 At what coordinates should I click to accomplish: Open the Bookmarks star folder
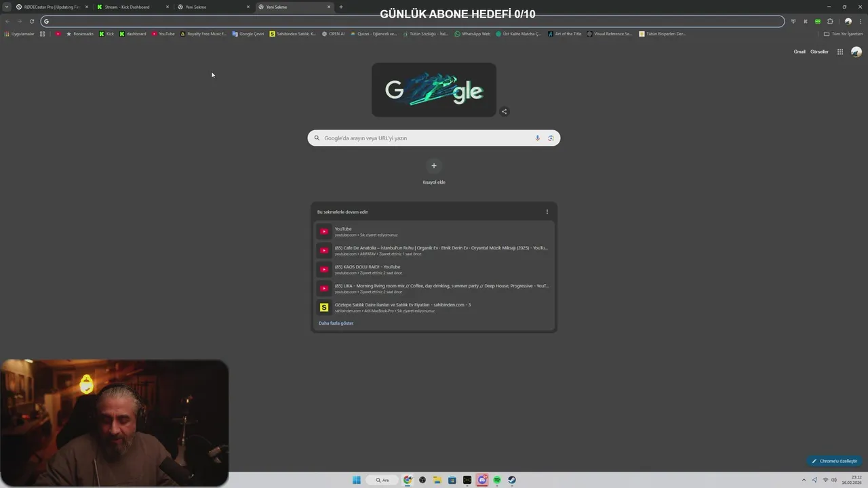pyautogui.click(x=80, y=34)
